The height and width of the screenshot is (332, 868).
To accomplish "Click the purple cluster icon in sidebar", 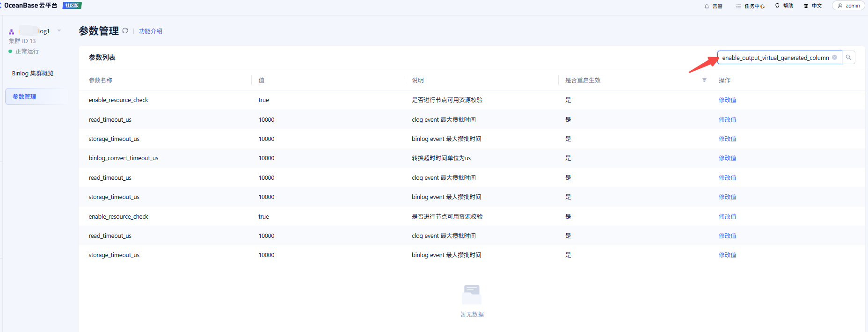I will pyautogui.click(x=12, y=31).
